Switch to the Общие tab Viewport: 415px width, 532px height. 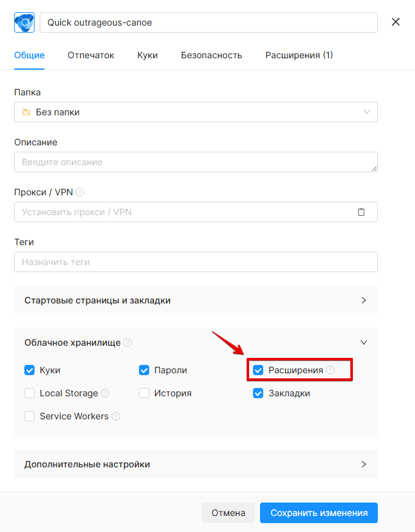click(x=29, y=55)
